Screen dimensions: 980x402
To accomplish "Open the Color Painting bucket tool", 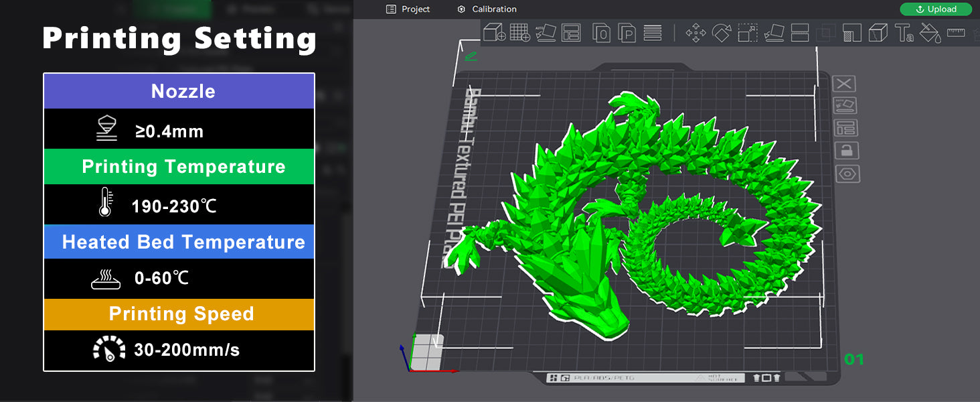I will pyautogui.click(x=930, y=33).
